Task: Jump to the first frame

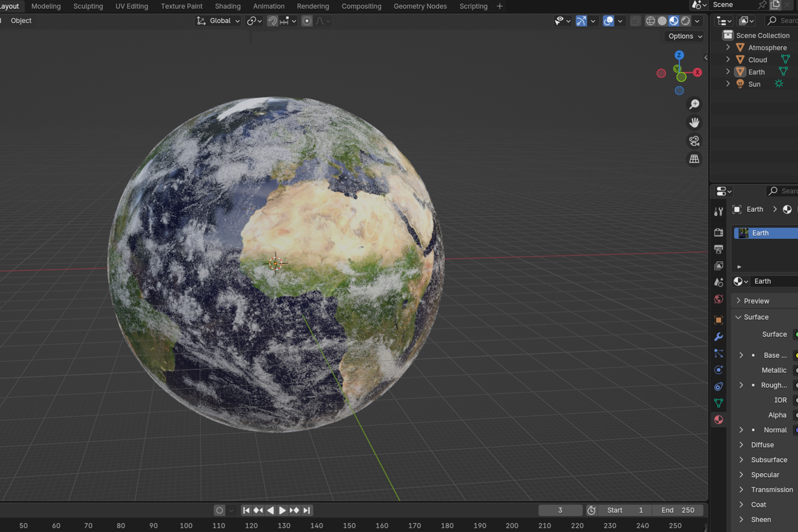Action: pyautogui.click(x=246, y=510)
